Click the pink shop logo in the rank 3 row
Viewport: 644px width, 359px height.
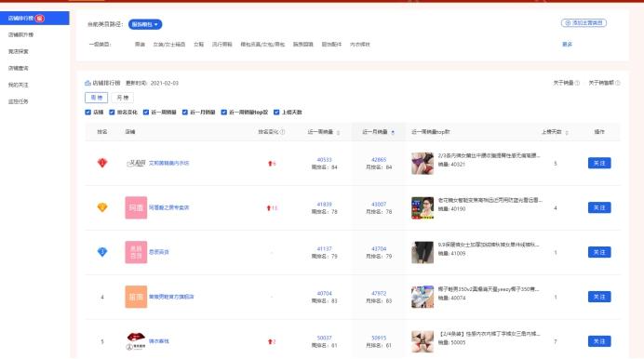point(136,252)
